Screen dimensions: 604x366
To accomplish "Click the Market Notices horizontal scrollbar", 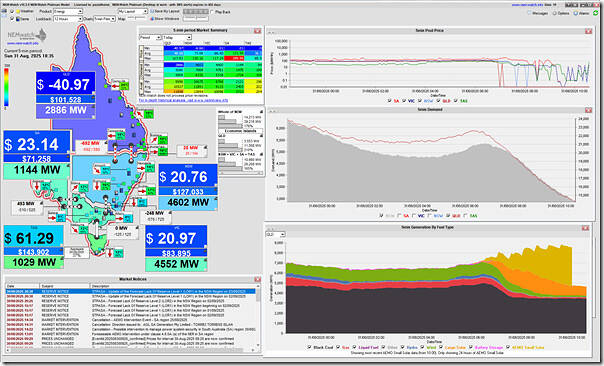I will click(130, 350).
